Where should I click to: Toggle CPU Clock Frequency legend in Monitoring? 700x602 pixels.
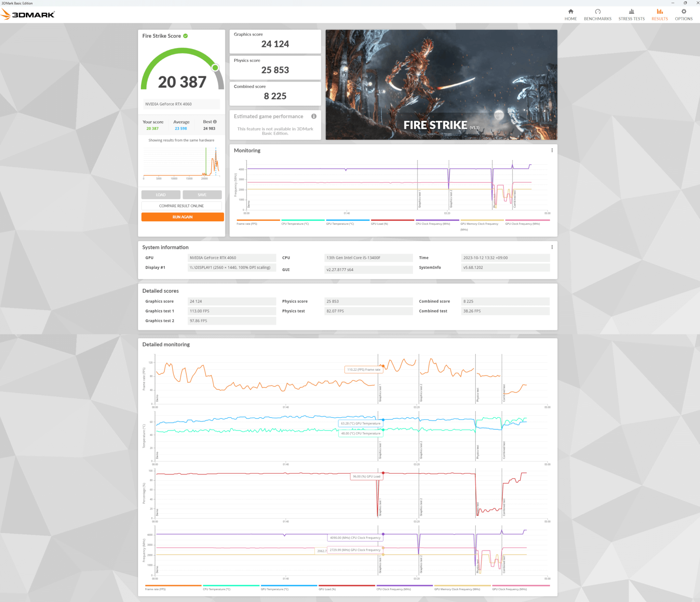pos(437,222)
